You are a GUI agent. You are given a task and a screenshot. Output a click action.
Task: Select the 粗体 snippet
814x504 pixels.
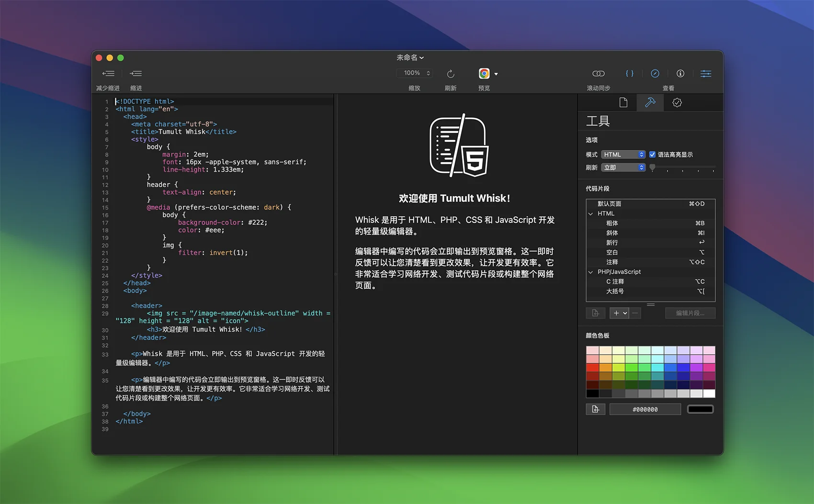[650, 224]
